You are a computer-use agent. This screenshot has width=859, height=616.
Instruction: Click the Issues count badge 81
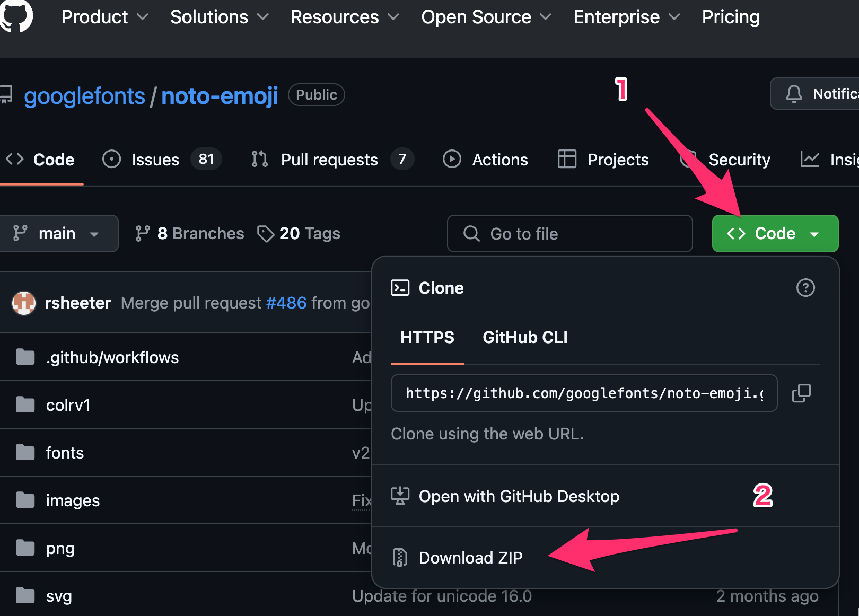[x=206, y=159]
